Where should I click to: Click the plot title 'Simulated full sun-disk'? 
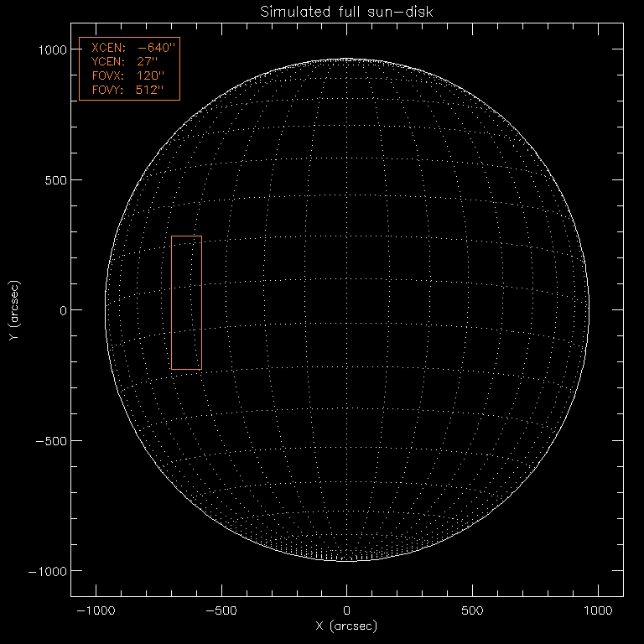346,12
